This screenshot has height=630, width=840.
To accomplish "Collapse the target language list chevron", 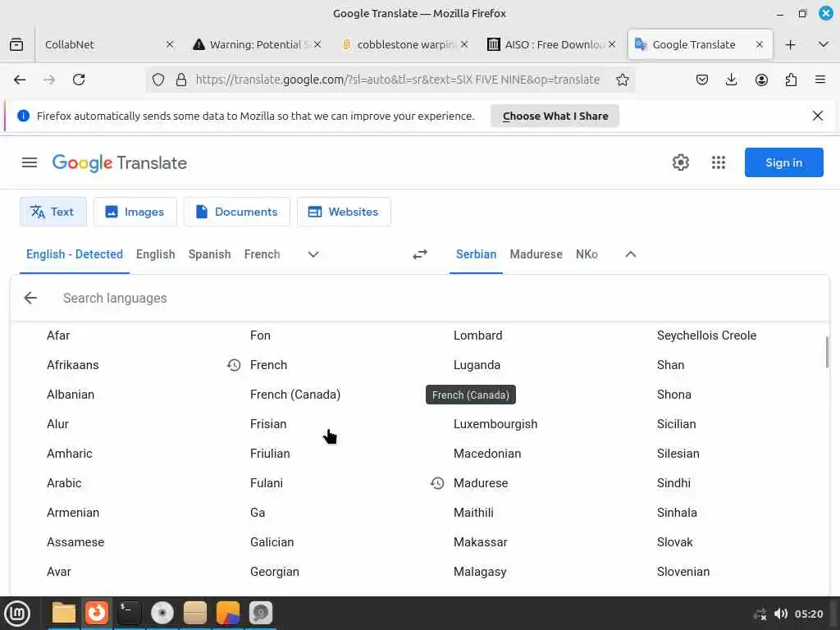I will click(x=631, y=254).
